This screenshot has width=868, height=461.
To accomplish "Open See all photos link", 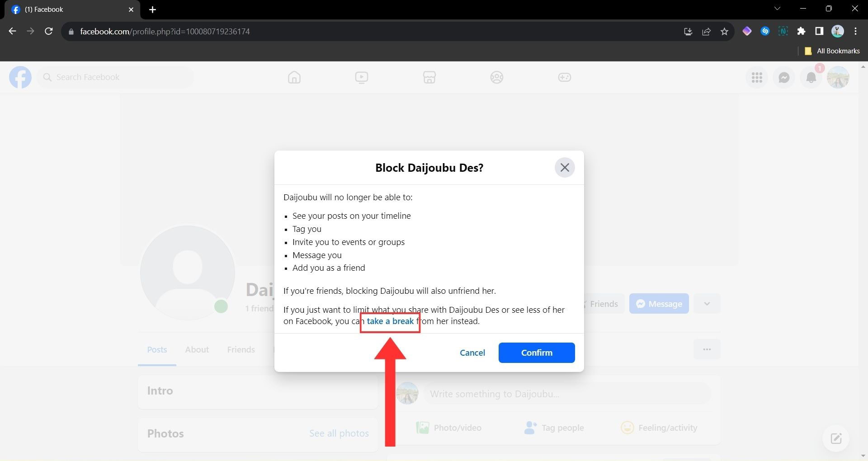I will (x=339, y=433).
